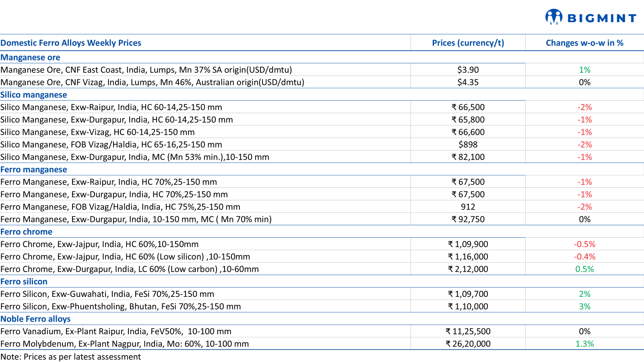Select the ₹ 92,750 Ferro Manganese price

click(468, 220)
